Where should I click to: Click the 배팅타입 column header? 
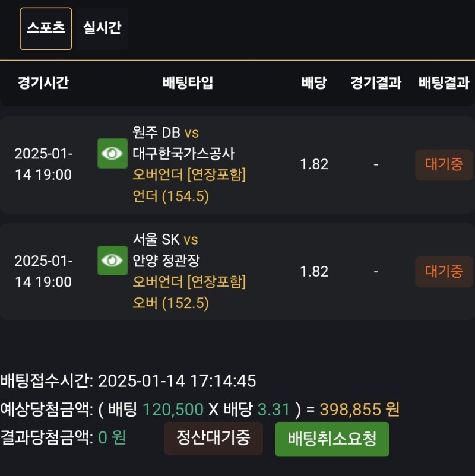[188, 83]
